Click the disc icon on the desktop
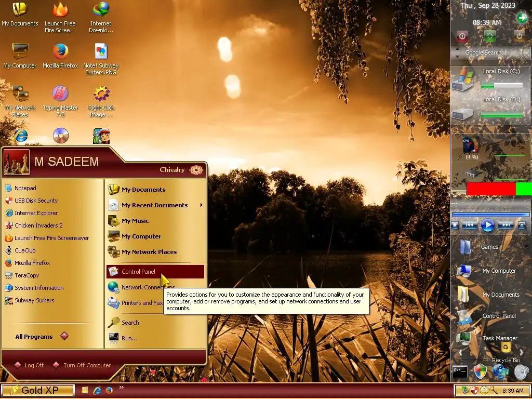This screenshot has width=532, height=399. tap(61, 136)
